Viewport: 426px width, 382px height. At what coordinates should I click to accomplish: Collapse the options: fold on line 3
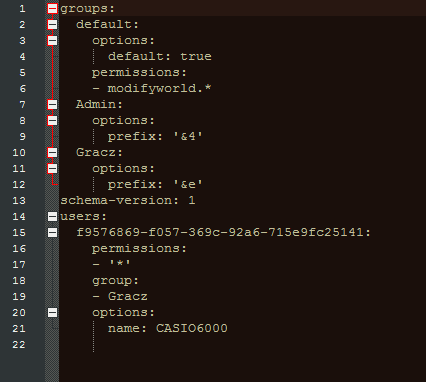[52, 41]
